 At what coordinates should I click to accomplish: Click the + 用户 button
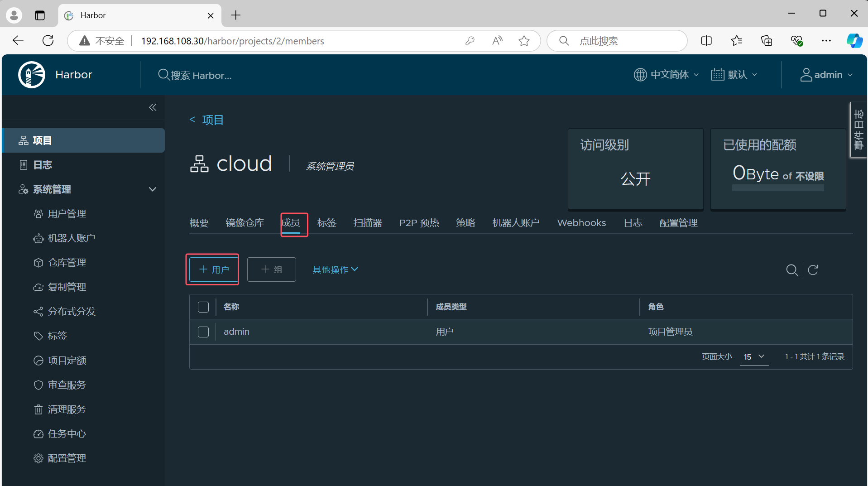coord(214,269)
